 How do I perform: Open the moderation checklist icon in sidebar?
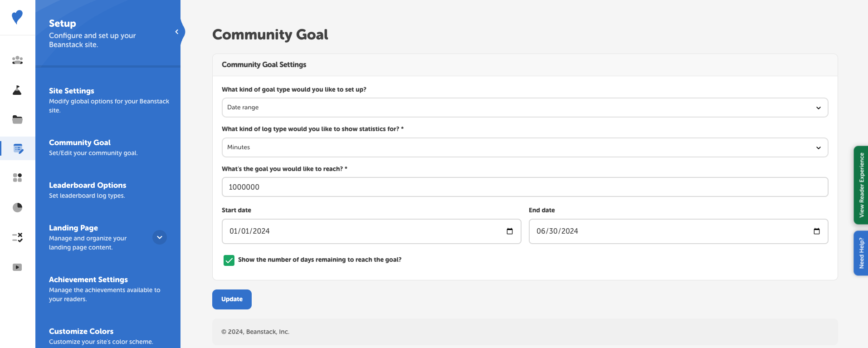[x=17, y=237]
